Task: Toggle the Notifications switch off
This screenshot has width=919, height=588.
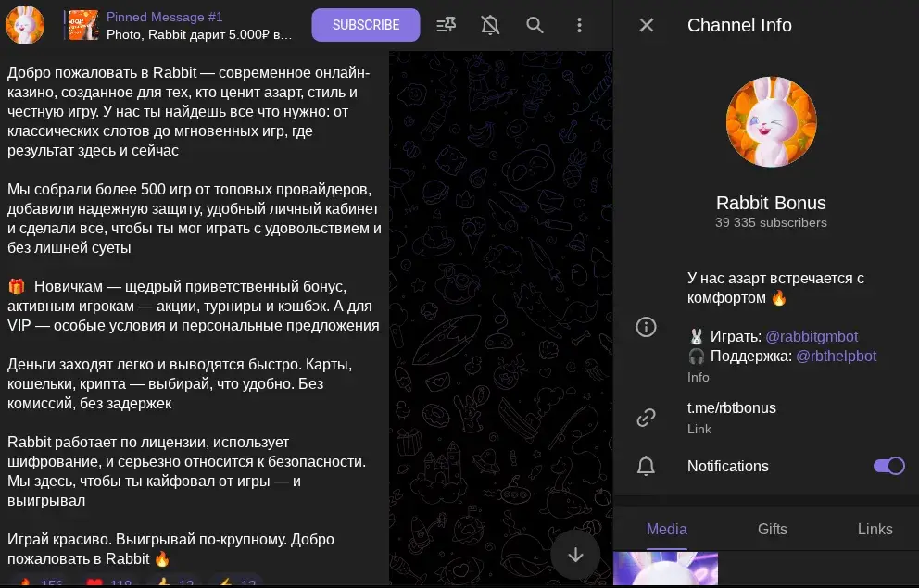Action: tap(889, 466)
